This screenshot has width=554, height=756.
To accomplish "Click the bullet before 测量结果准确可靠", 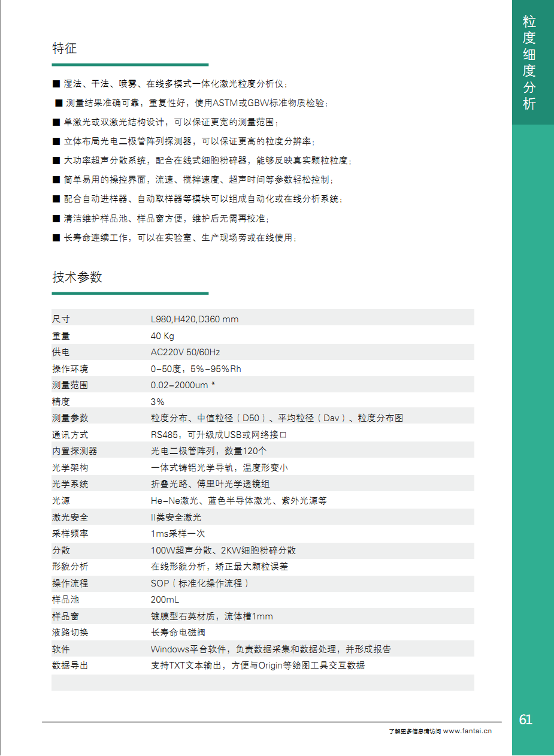I will pyautogui.click(x=59, y=103).
